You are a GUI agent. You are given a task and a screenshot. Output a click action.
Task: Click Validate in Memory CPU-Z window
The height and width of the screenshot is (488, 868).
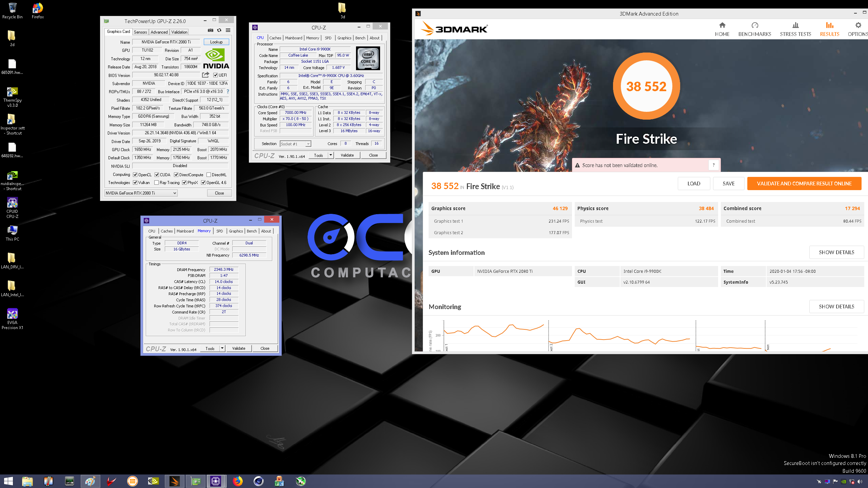tap(239, 348)
